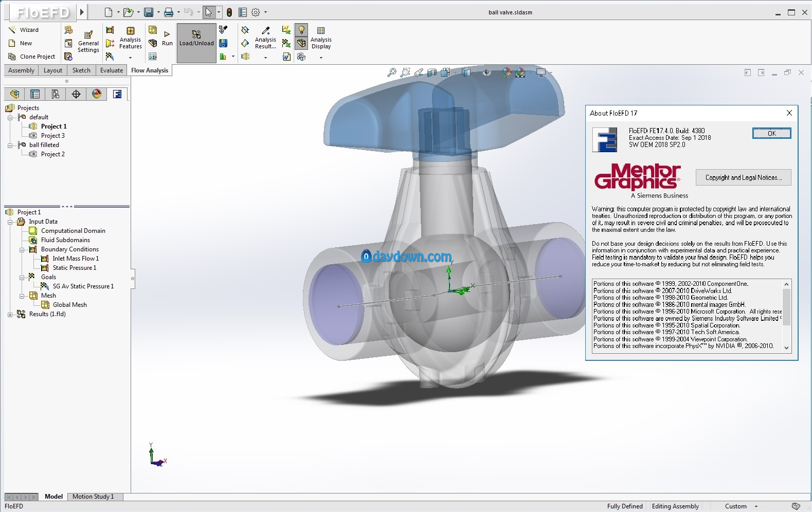812x512 pixels.
Task: Open the Analysis Display dropdown arrow
Action: pos(321,58)
